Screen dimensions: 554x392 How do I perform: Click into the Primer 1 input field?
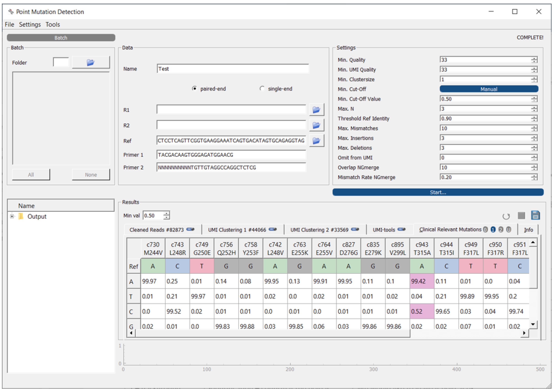[231, 155]
